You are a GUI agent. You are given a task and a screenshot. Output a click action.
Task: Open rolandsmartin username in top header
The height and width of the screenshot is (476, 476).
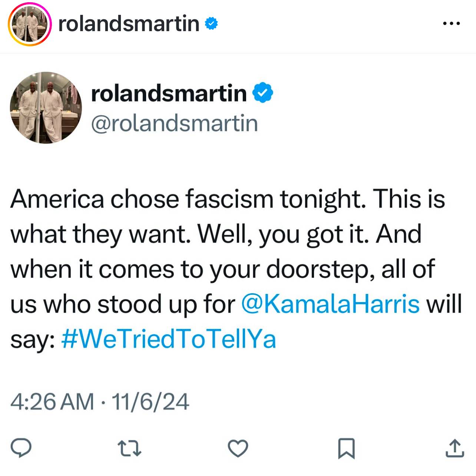tap(129, 24)
